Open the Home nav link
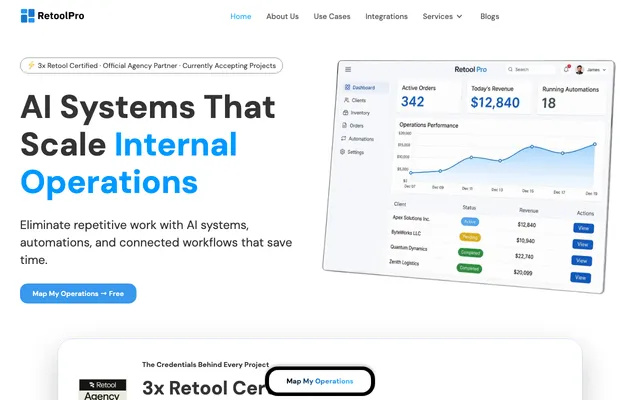640x400 pixels. tap(240, 16)
